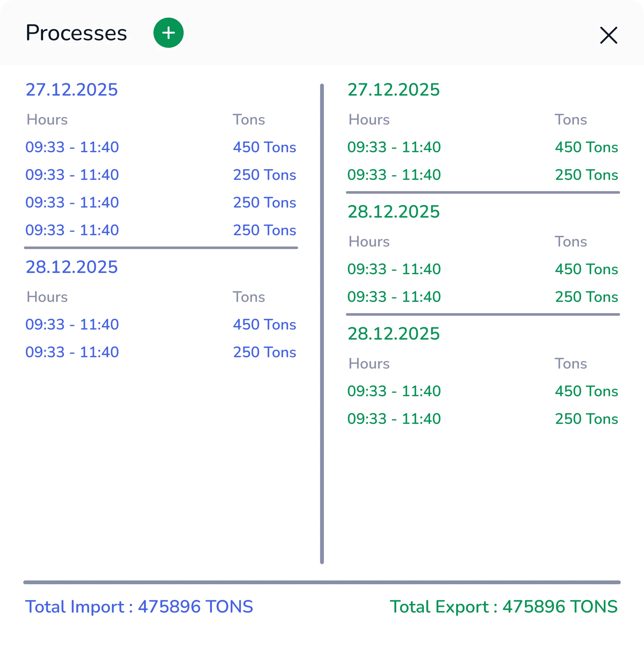The height and width of the screenshot is (649, 644).
Task: Click first green 09:33 - 11:40 hours entry
Action: (x=394, y=147)
